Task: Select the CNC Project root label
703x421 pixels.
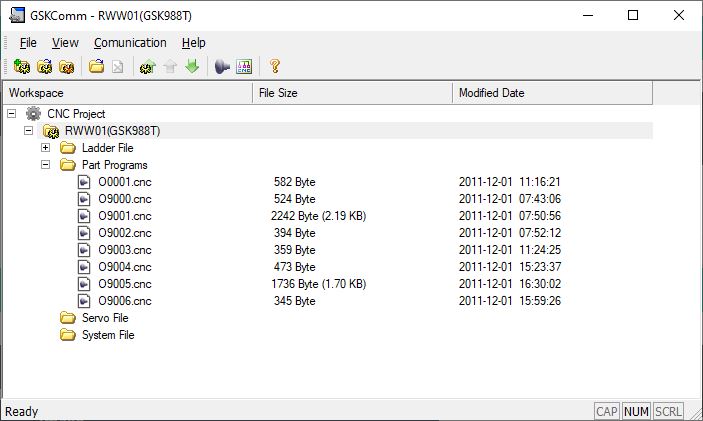Action: click(76, 114)
